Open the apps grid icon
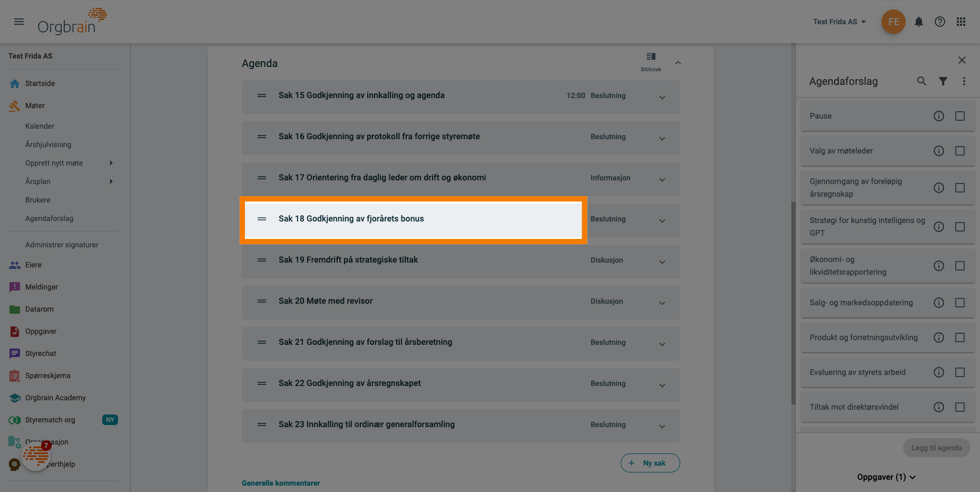 click(x=961, y=22)
